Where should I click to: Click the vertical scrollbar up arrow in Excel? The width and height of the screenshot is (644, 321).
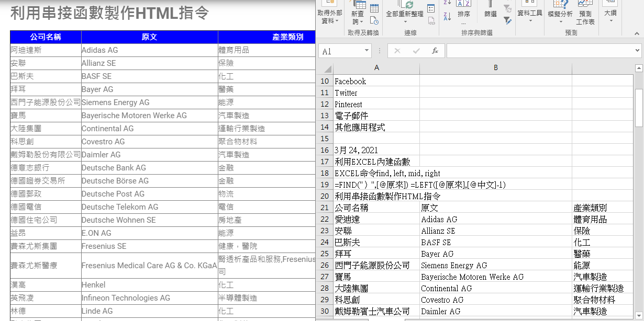point(639,68)
